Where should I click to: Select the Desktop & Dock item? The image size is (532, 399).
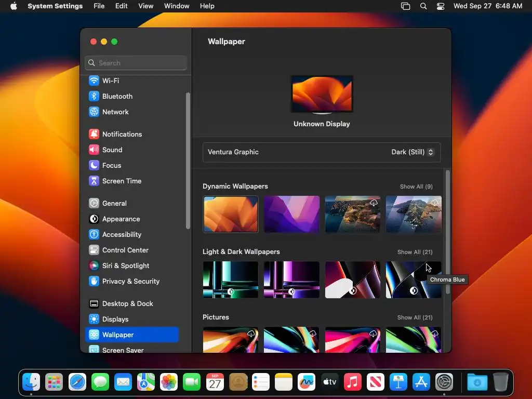128,303
